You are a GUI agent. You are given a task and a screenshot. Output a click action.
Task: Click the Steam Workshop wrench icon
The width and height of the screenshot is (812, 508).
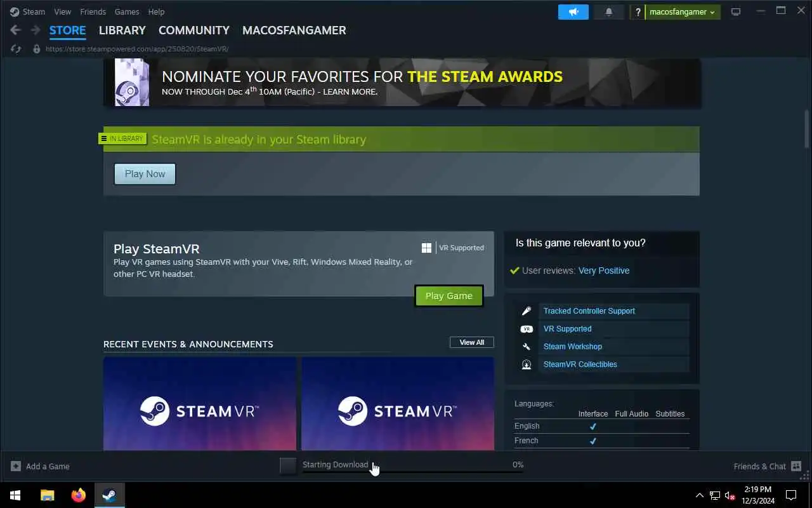[x=526, y=347]
